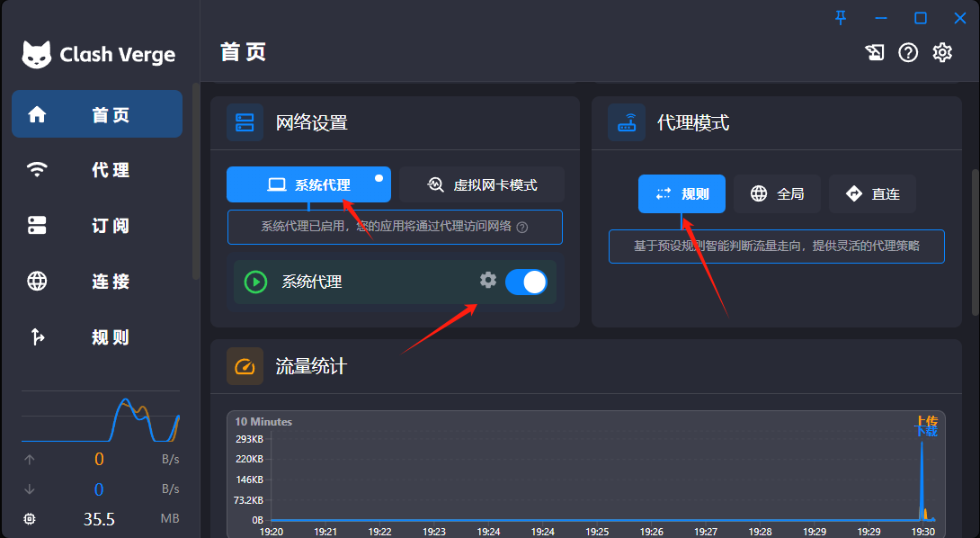
Task: Select 规则 proxy mode
Action: tap(682, 193)
